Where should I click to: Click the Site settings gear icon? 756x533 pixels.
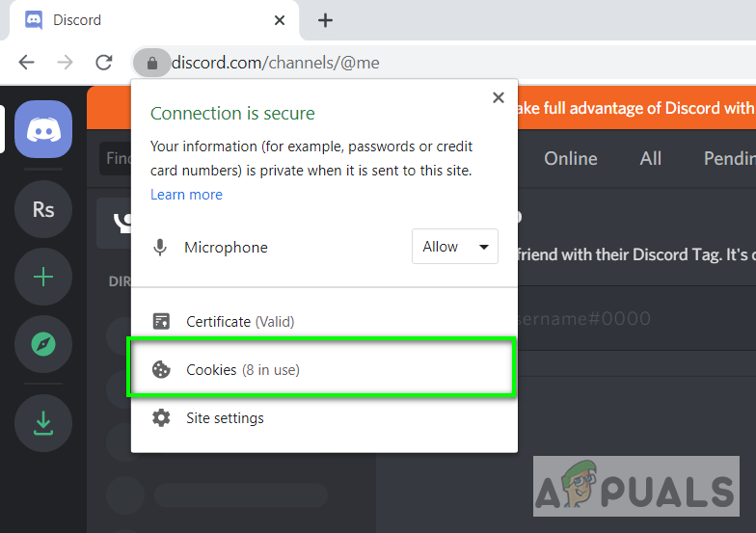pyautogui.click(x=161, y=418)
